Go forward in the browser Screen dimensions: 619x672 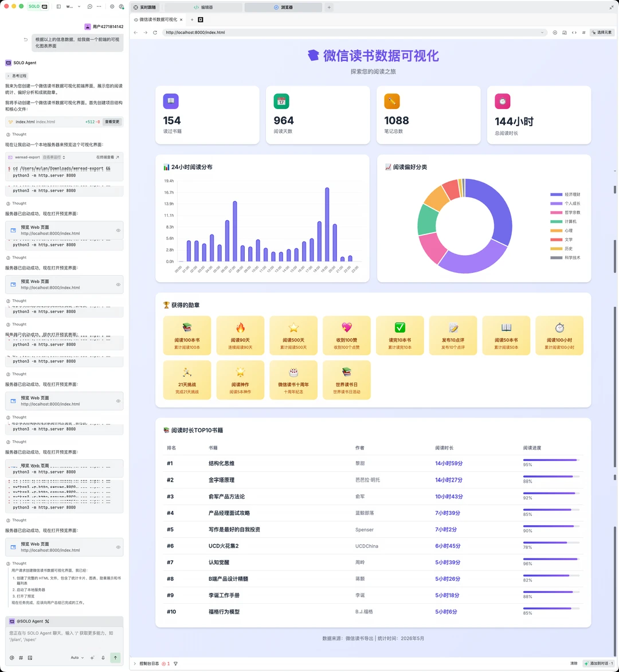145,33
